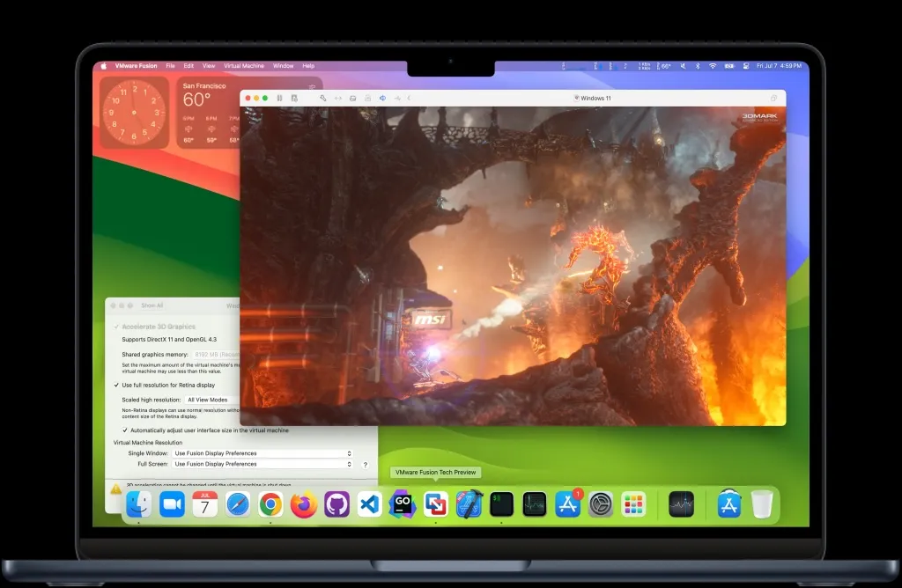Click the help question mark button
This screenshot has width=902, height=588.
(364, 466)
